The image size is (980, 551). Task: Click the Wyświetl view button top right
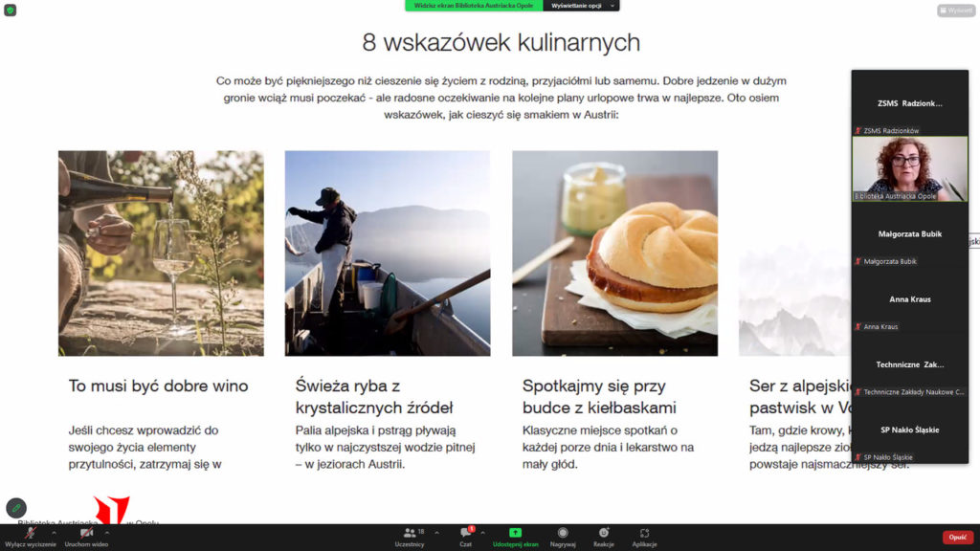coord(956,11)
